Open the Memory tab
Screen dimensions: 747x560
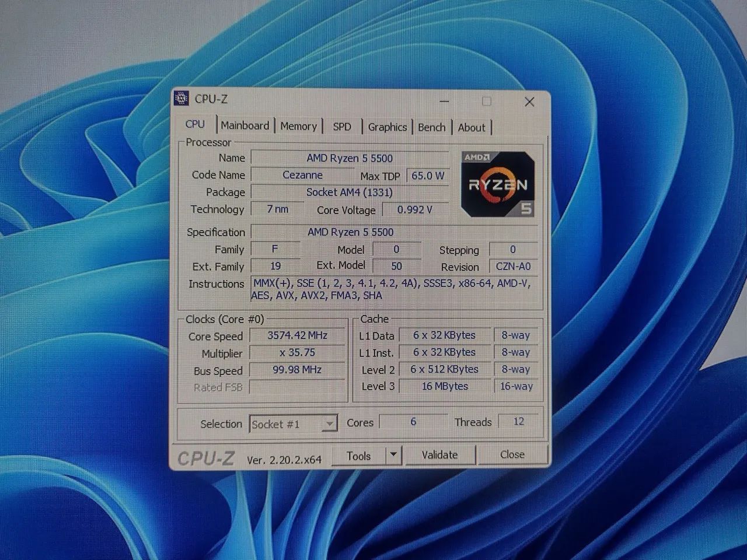298,126
